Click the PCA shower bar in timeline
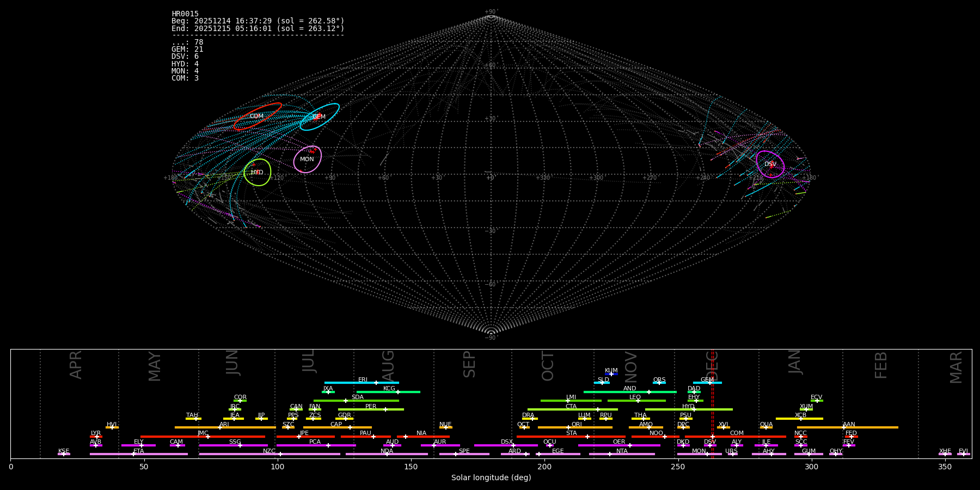Screen dimensions: 980x490 pos(316,445)
